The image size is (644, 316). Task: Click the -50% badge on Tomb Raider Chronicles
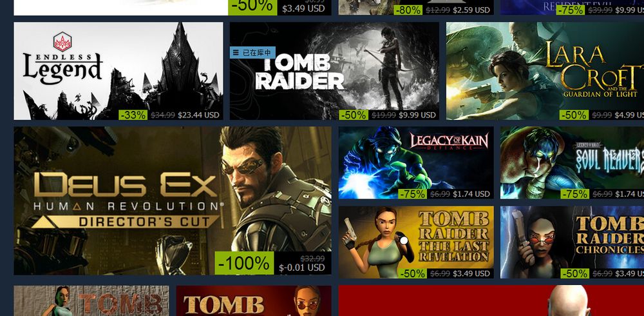pyautogui.click(x=574, y=273)
